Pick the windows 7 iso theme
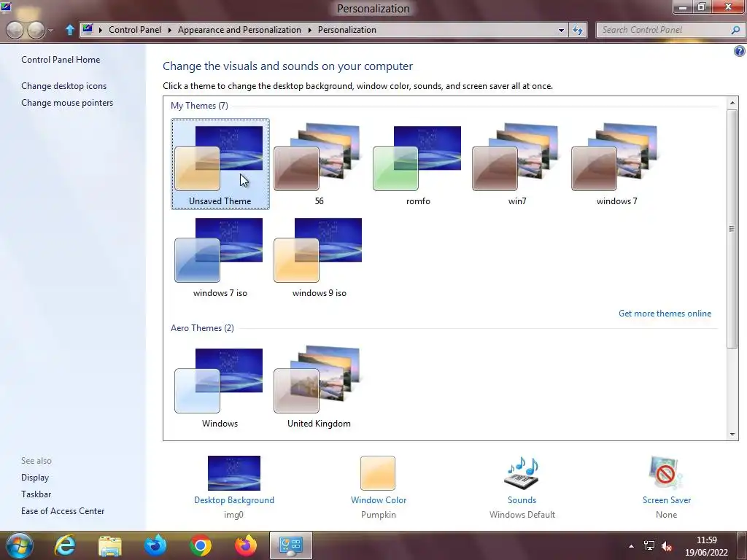Viewport: 747px width, 560px height. pos(220,256)
